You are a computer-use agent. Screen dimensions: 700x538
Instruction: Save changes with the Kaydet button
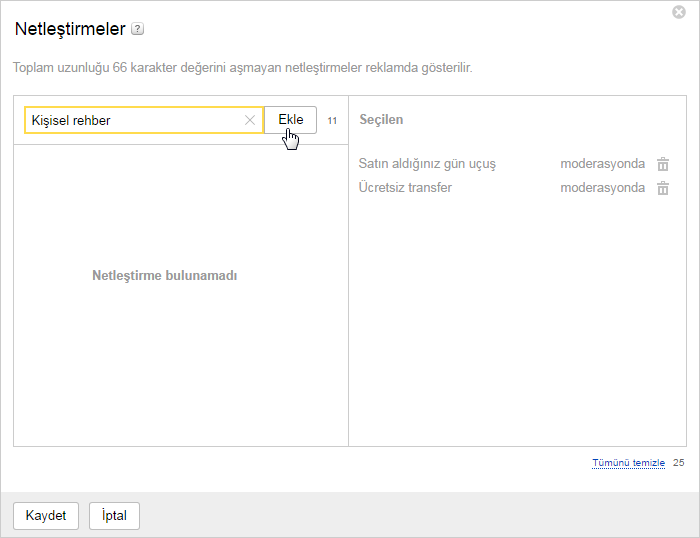(45, 516)
